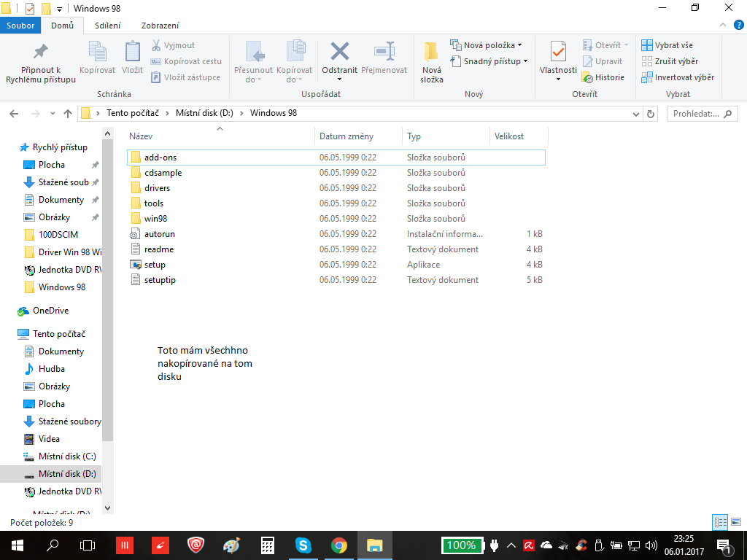Screen dimensions: 747x560
Task: Go up one folder level arrow
Action: [x=68, y=114]
